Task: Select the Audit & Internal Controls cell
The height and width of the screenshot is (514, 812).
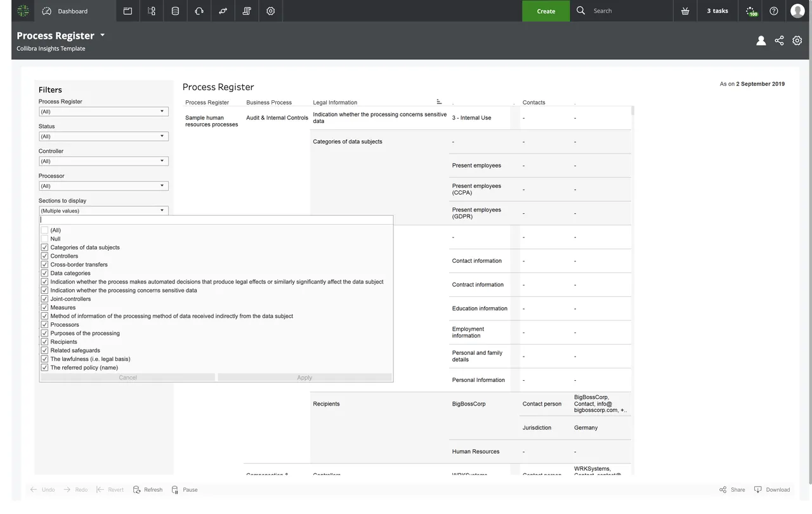Action: coord(277,117)
